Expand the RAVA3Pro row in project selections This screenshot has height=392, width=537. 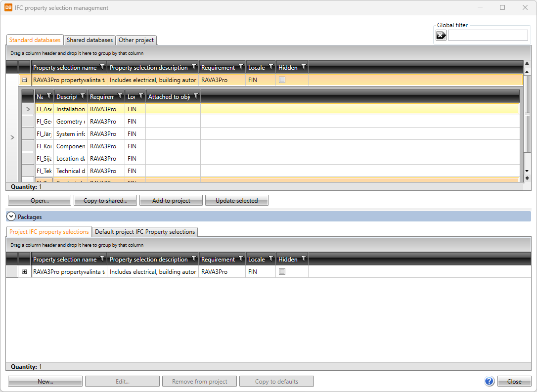[25, 272]
